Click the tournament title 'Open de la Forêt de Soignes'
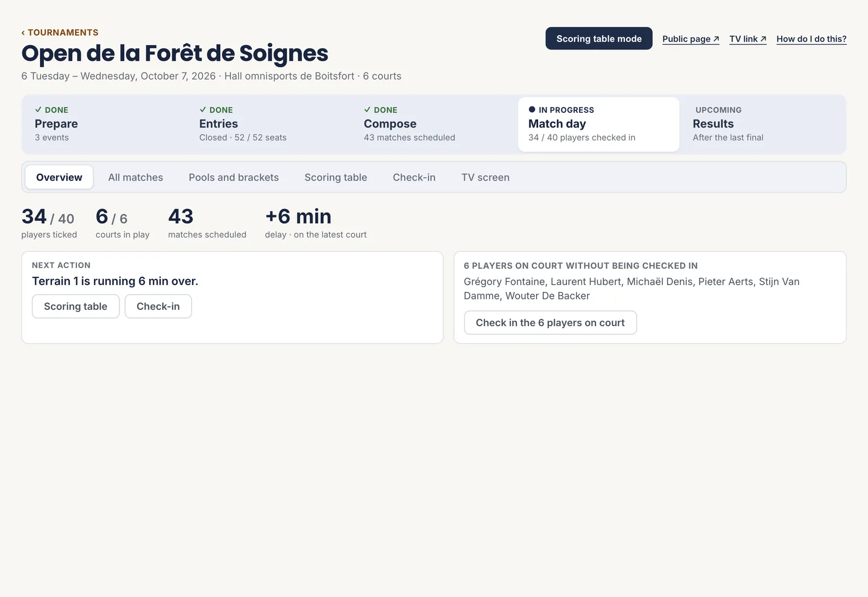868x597 pixels. tap(175, 53)
